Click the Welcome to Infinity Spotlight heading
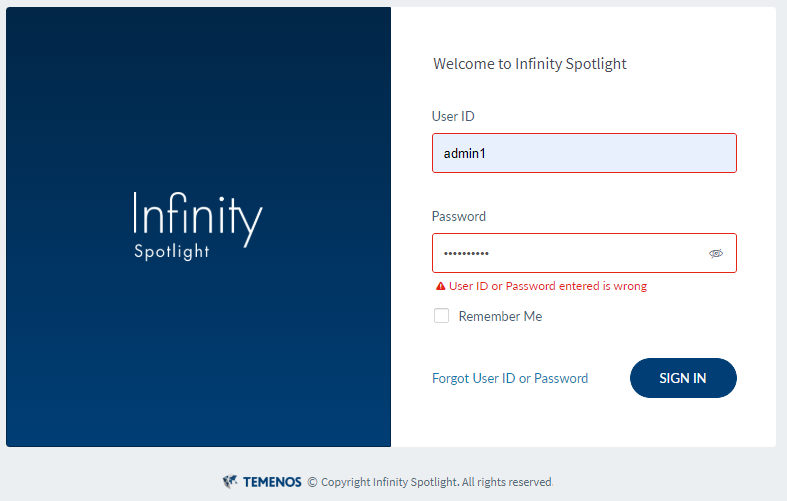The image size is (787, 501). [x=530, y=64]
